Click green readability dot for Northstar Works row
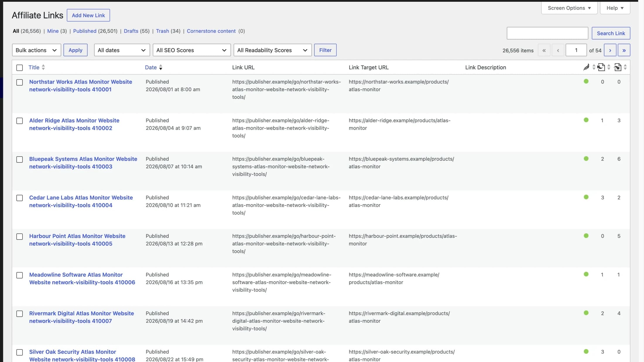The image size is (644, 362). pos(586,81)
